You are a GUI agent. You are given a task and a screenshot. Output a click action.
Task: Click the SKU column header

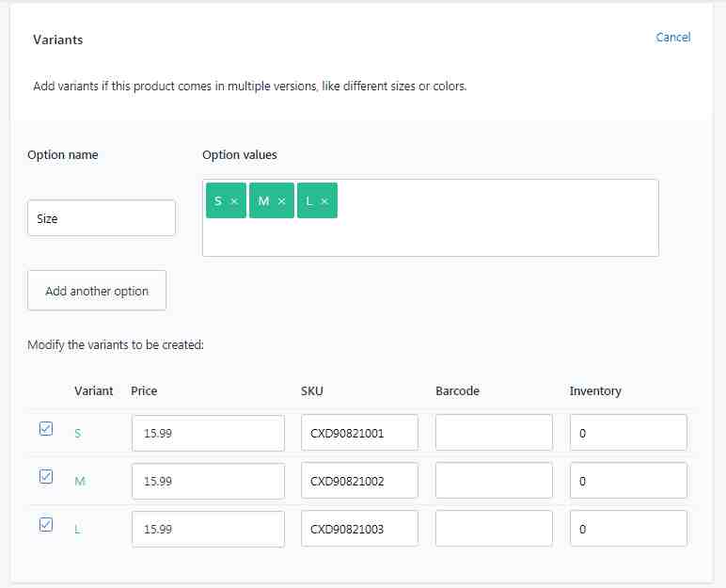tap(312, 391)
